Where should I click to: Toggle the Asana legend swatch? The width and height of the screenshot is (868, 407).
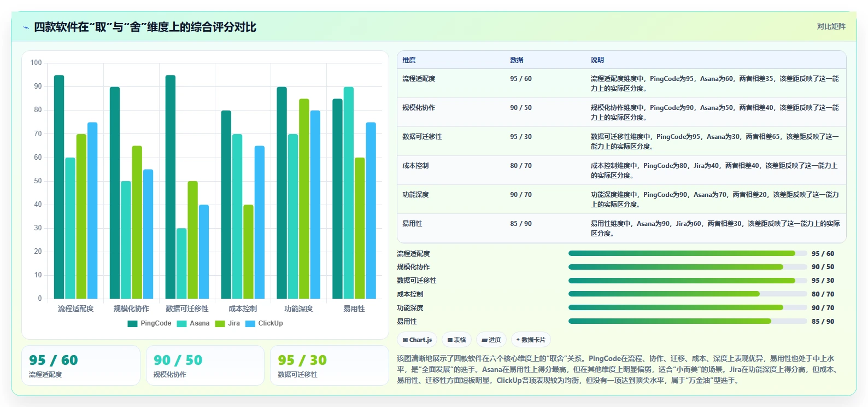click(181, 323)
